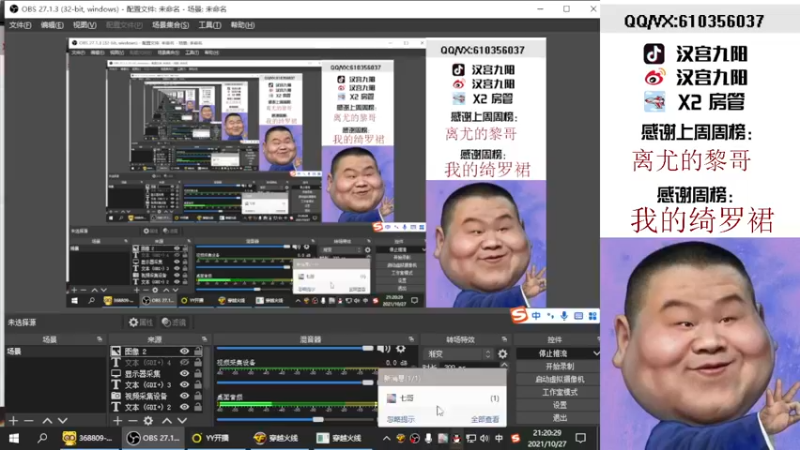
Task: Mute the top mixer track speaker
Action: 383,349
